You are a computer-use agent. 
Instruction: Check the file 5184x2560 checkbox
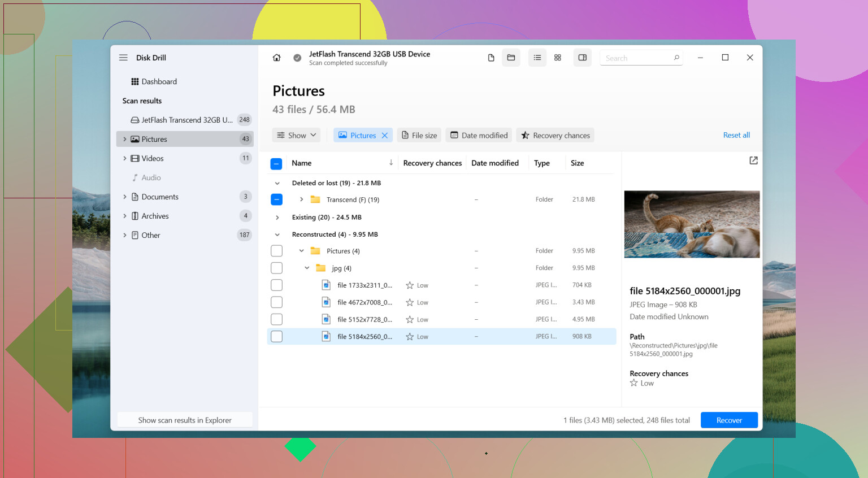coord(276,337)
